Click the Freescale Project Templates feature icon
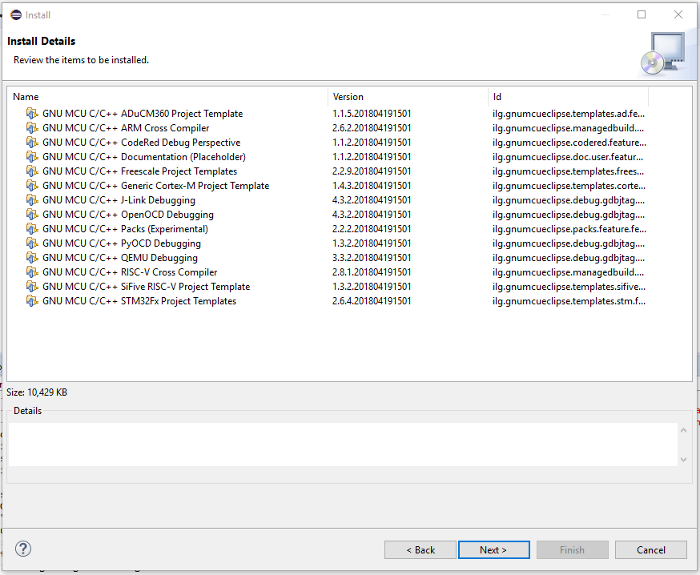700x575 pixels. (32, 171)
